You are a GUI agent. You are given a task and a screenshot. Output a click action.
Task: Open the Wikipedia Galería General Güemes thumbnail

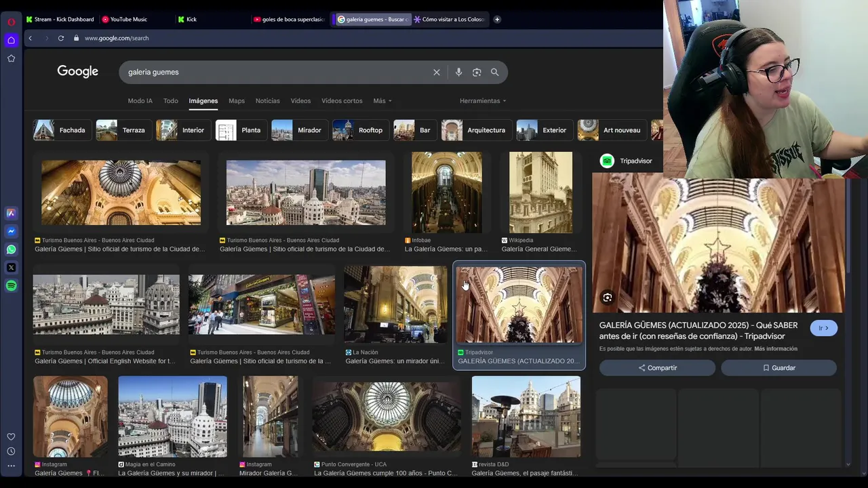540,192
